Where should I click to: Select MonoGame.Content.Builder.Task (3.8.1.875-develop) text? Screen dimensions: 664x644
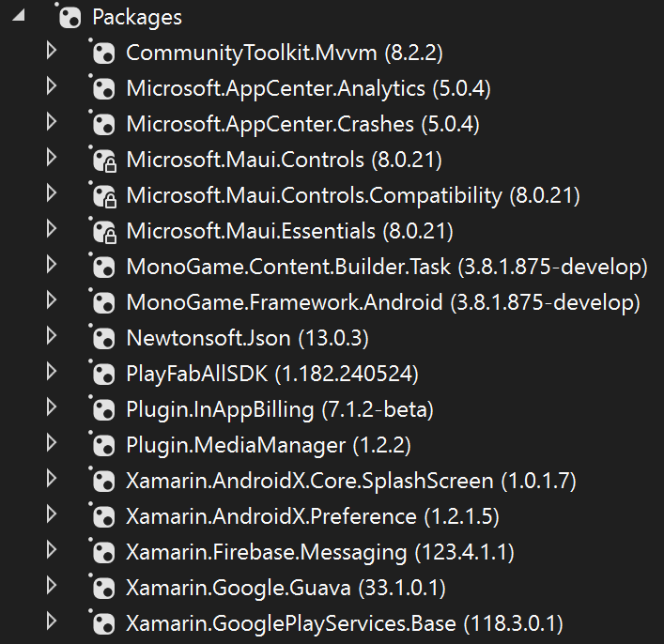click(x=387, y=268)
